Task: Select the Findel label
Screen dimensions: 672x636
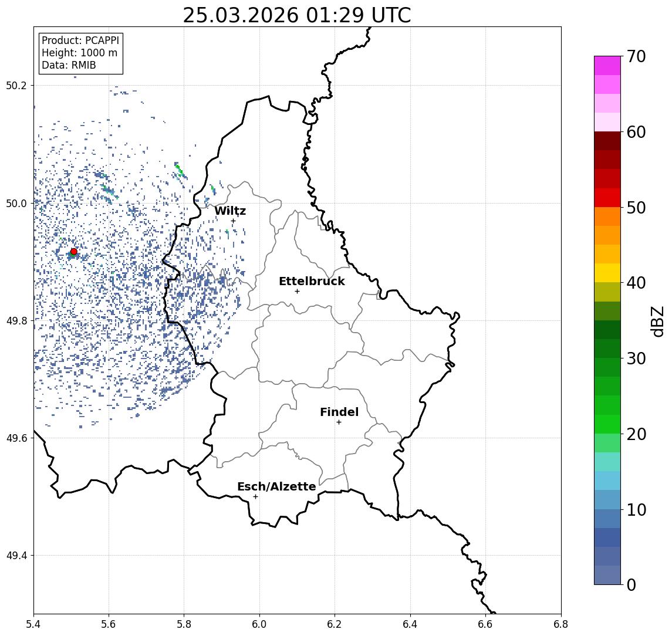Action: 339,412
